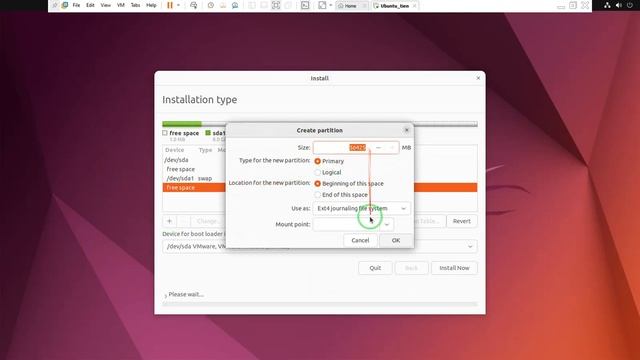Click the Mount point text field

coord(347,224)
